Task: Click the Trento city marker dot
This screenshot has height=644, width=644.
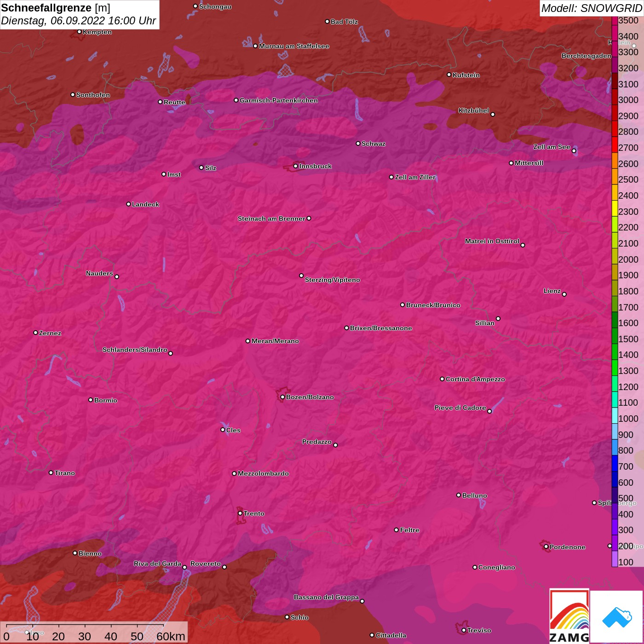Action: tap(240, 513)
